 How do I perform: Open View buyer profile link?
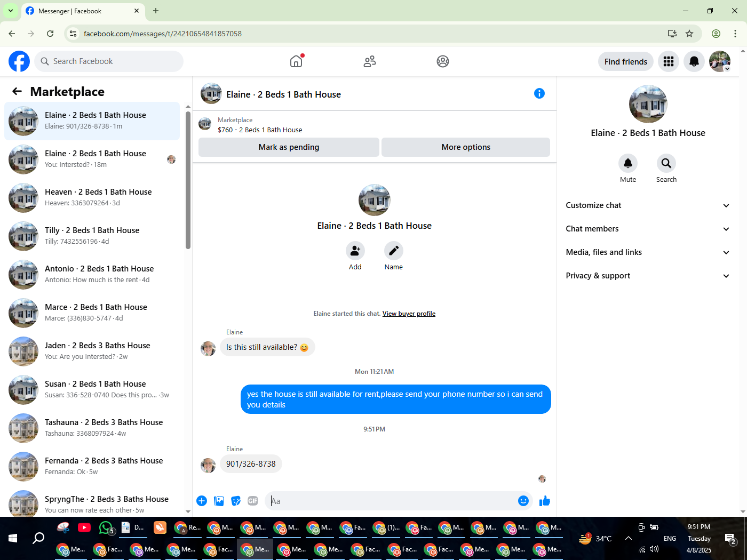(409, 314)
